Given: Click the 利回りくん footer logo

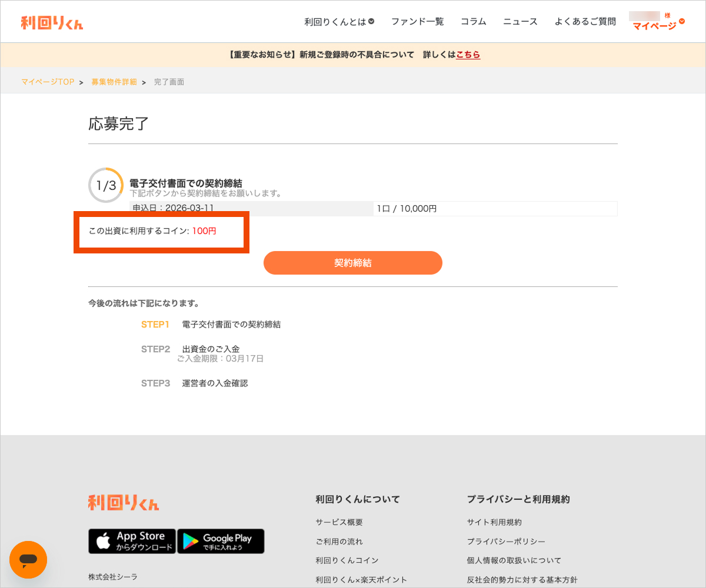Looking at the screenshot, I should pyautogui.click(x=124, y=503).
